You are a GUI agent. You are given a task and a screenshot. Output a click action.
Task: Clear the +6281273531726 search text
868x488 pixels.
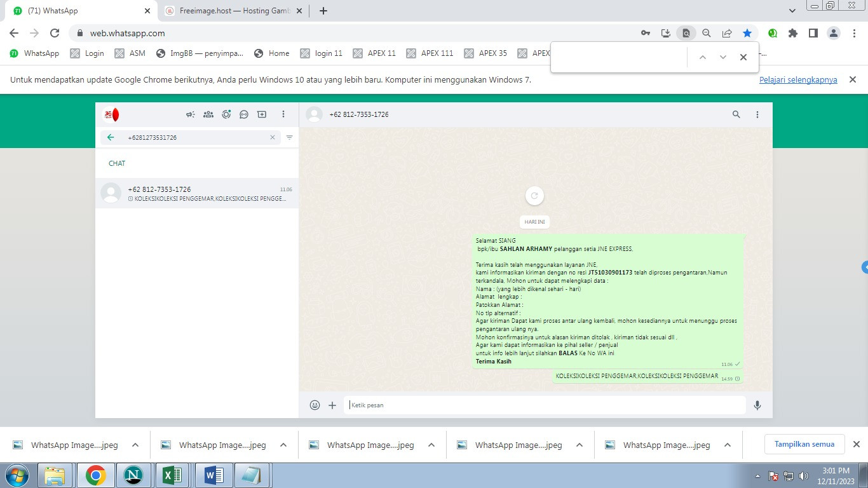[273, 137]
